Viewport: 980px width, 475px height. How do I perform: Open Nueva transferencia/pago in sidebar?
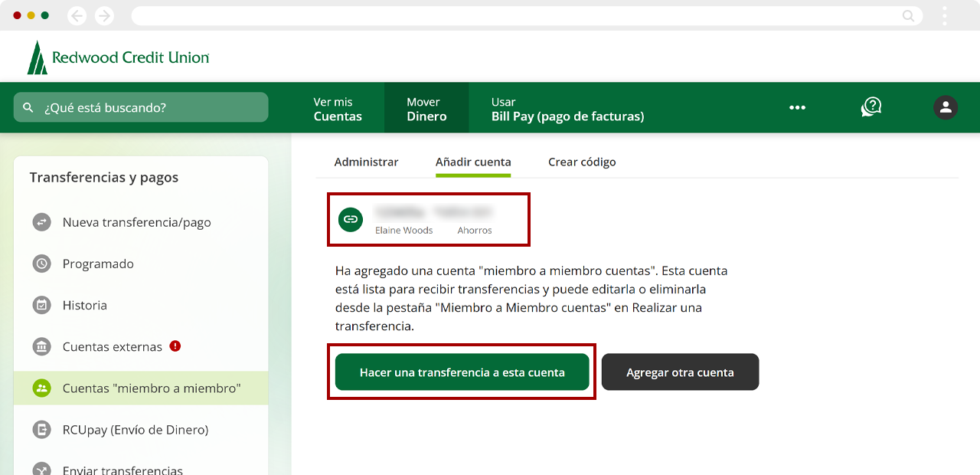(x=136, y=222)
